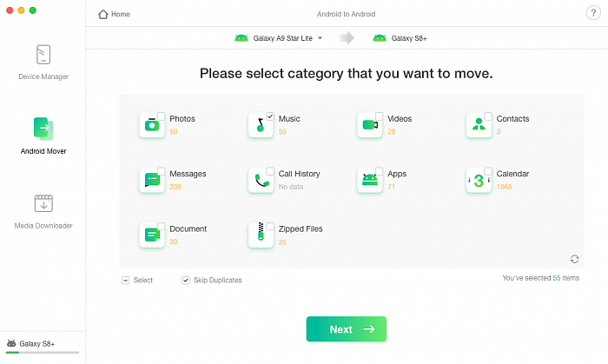
Task: Check the Videos category checkbox
Action: pyautogui.click(x=380, y=116)
